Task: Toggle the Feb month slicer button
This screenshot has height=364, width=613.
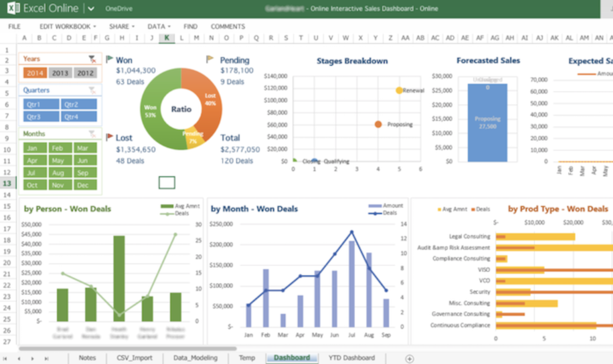Action: tap(60, 148)
